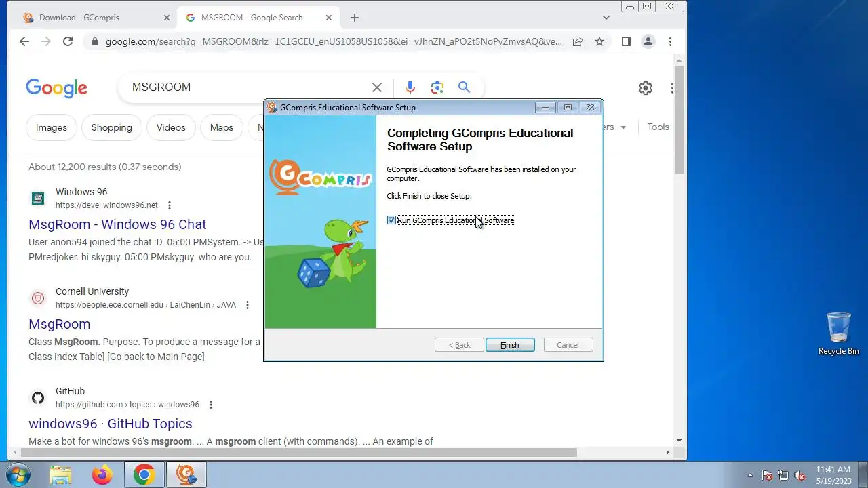The image size is (868, 488).
Task: Uncheck Run GCompris Educational Software checkbox
Action: click(391, 220)
